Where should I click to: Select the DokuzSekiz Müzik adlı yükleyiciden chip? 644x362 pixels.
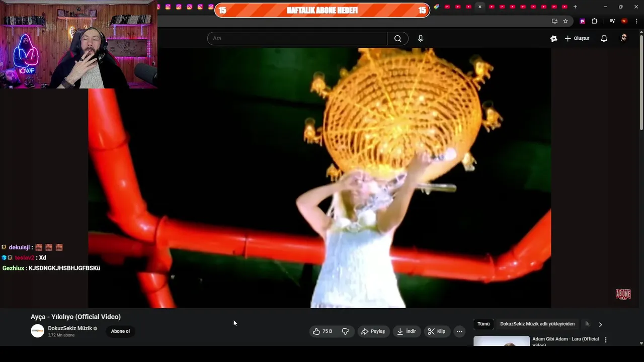537,324
